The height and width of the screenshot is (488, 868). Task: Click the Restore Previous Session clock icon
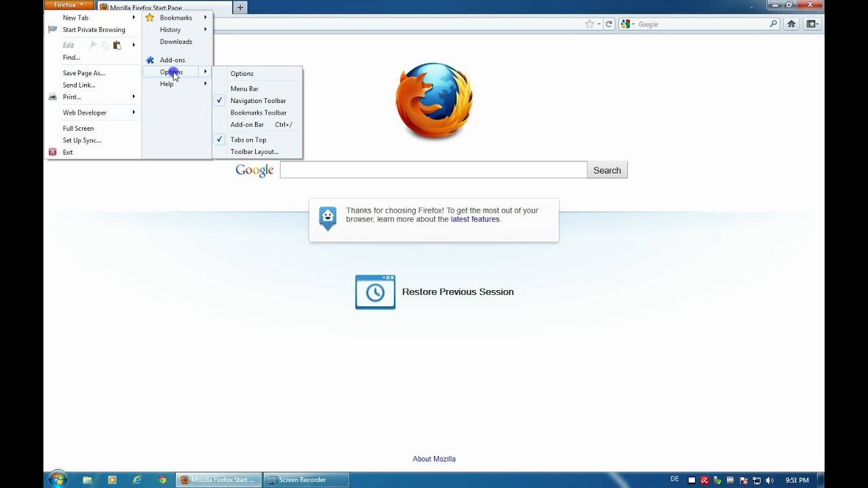pos(375,292)
